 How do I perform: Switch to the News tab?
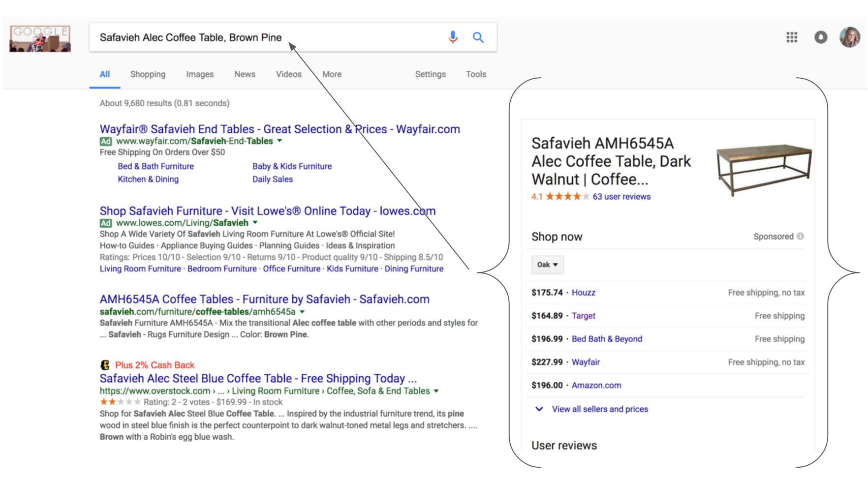245,74
